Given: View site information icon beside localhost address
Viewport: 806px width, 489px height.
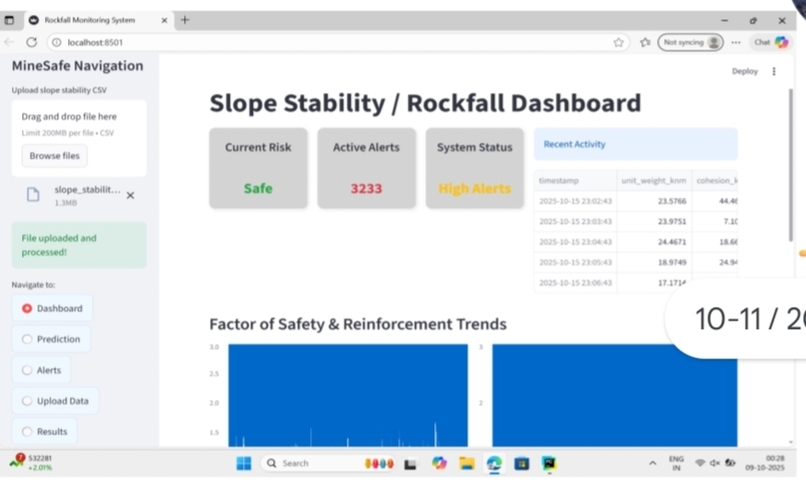Looking at the screenshot, I should (x=57, y=42).
